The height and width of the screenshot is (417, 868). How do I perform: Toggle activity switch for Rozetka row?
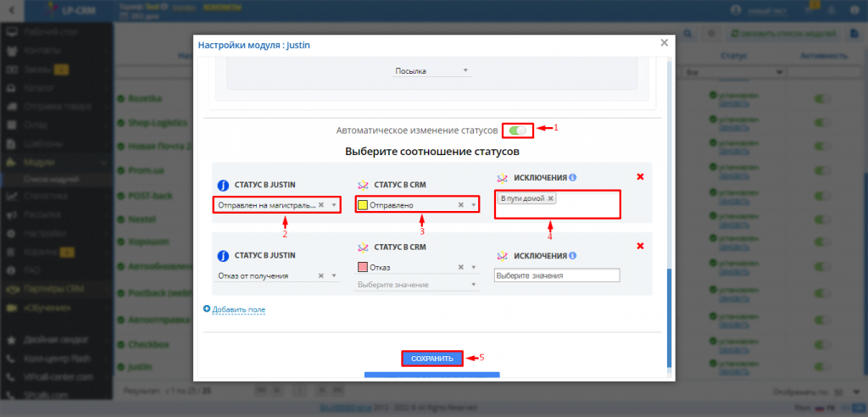coord(824,98)
